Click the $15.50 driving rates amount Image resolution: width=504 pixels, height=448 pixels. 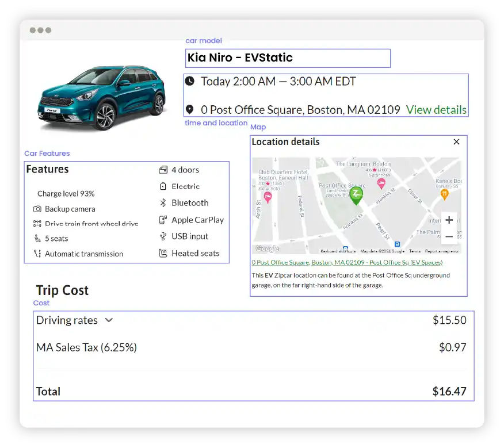(x=449, y=320)
